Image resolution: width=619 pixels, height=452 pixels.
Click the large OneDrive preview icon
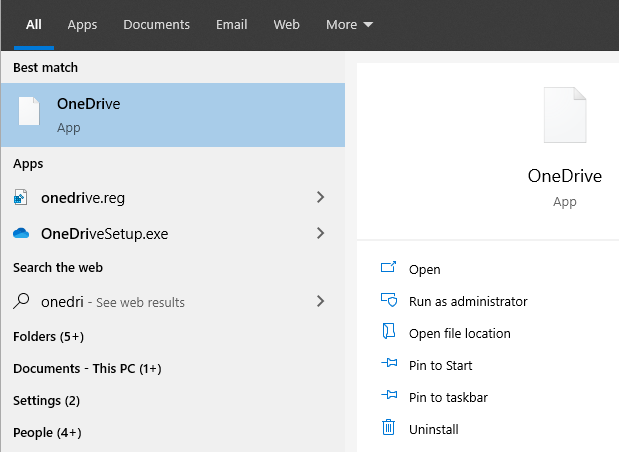(x=565, y=115)
